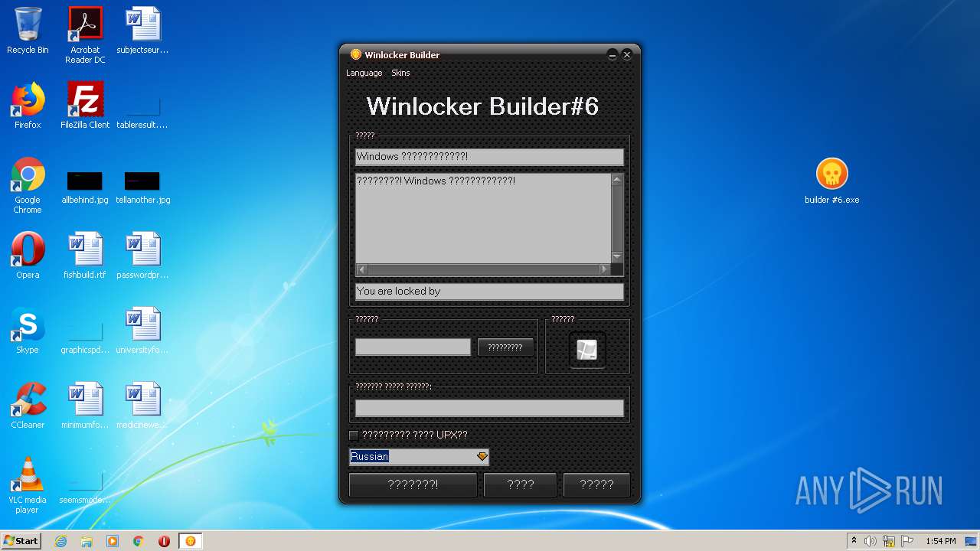This screenshot has height=551, width=980.
Task: Open Internet Explorer in taskbar
Action: (60, 541)
